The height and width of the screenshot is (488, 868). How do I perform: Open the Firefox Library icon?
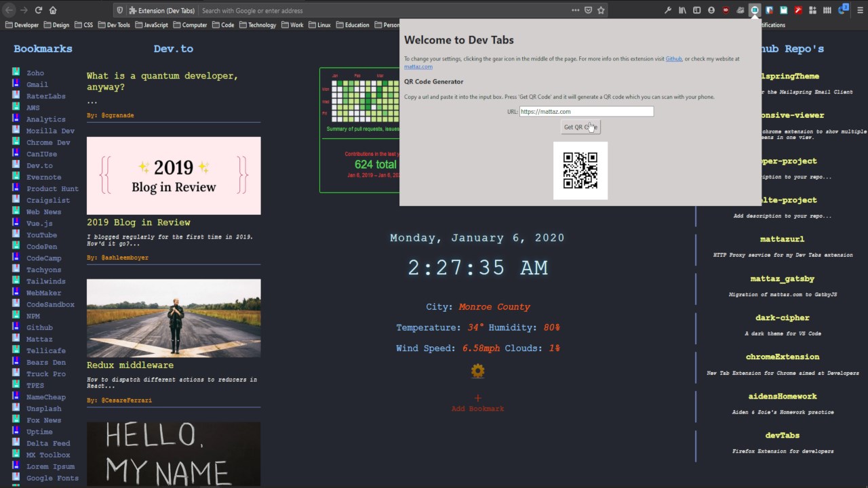coord(683,10)
